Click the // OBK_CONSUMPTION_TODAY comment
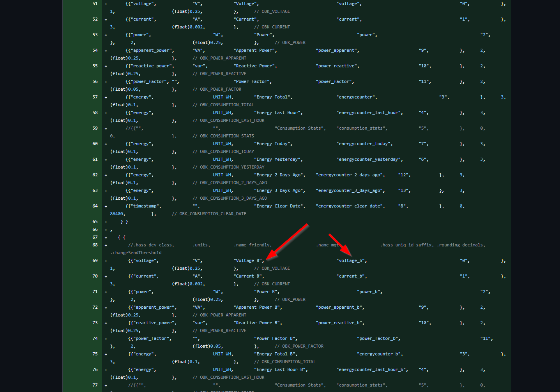560x392 pixels. click(x=223, y=151)
